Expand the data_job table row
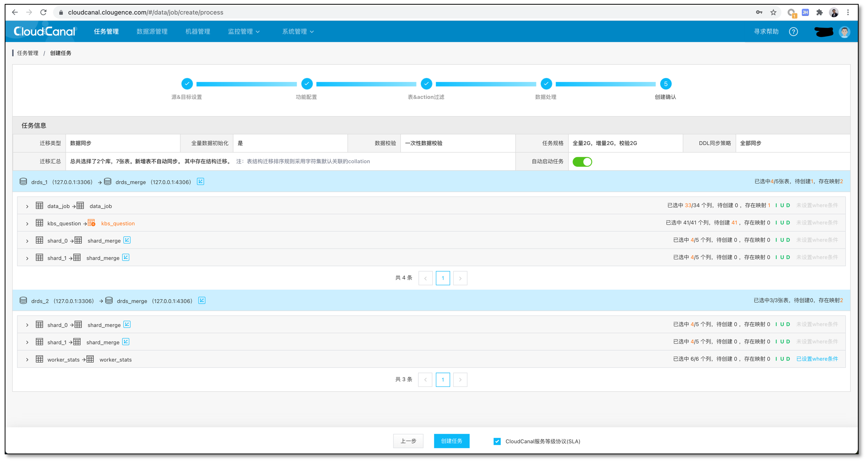Image resolution: width=868 pixels, height=466 pixels. click(27, 206)
